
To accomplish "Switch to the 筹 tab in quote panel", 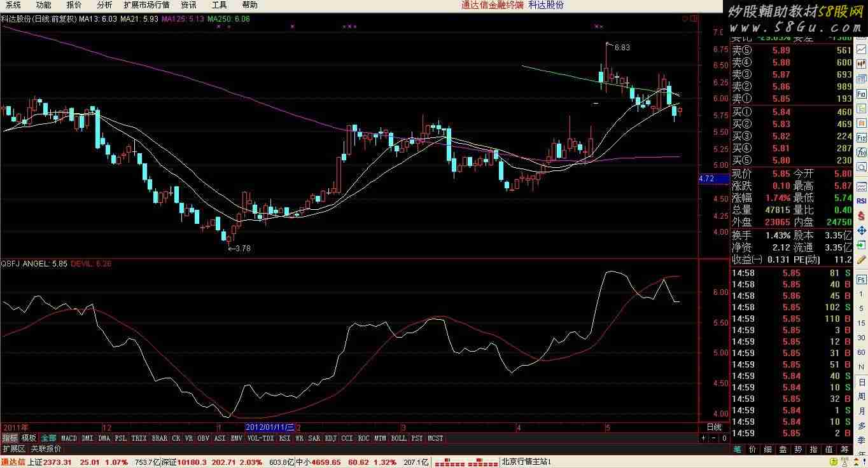I will coord(844,449).
